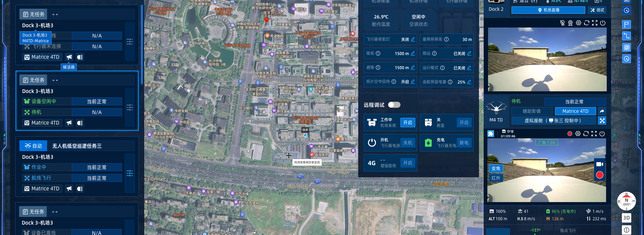
Task: Click the loudspeaker icon in the first dock card
Action: (69, 57)
